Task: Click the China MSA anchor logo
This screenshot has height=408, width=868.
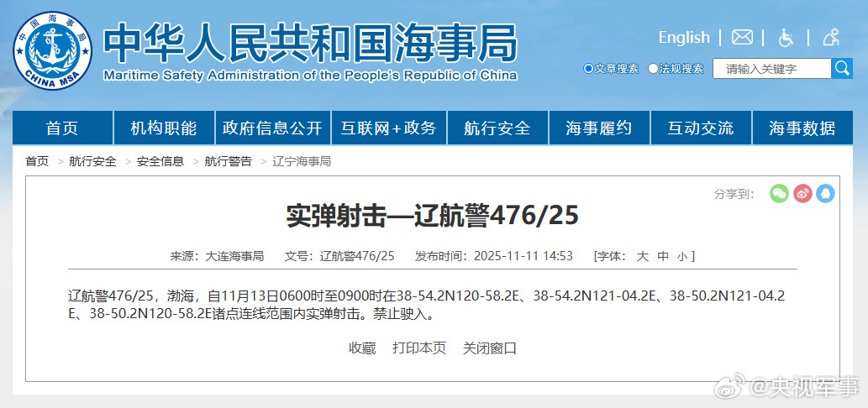Action: [52, 50]
